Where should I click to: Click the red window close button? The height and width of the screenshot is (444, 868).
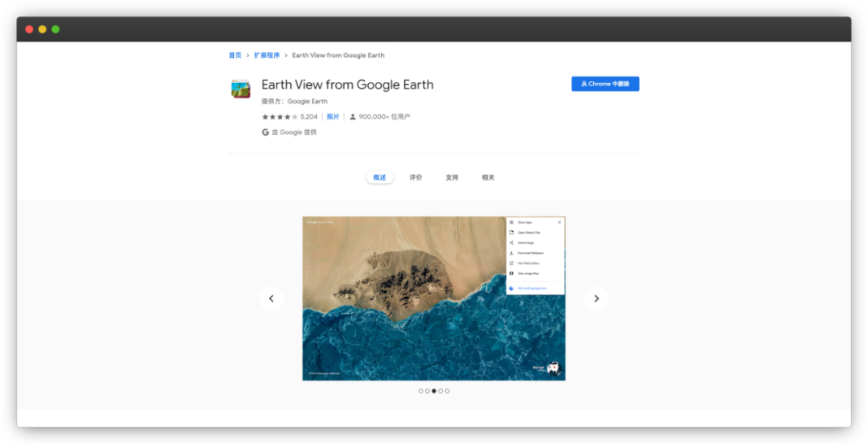(x=30, y=29)
